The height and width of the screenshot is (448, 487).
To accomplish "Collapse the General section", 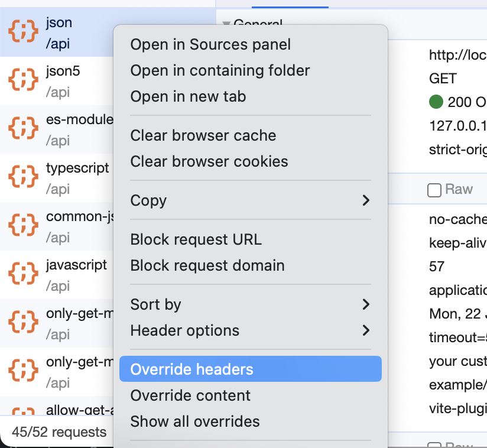I will (228, 25).
